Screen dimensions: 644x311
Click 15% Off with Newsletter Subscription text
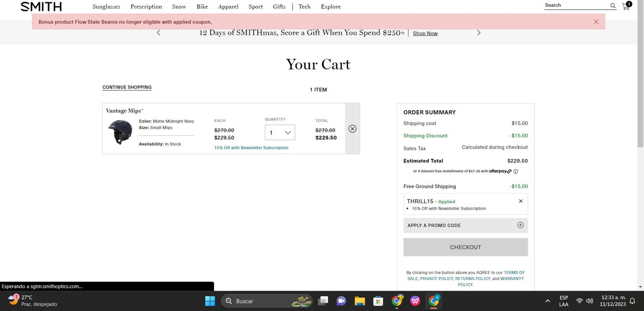pos(251,148)
